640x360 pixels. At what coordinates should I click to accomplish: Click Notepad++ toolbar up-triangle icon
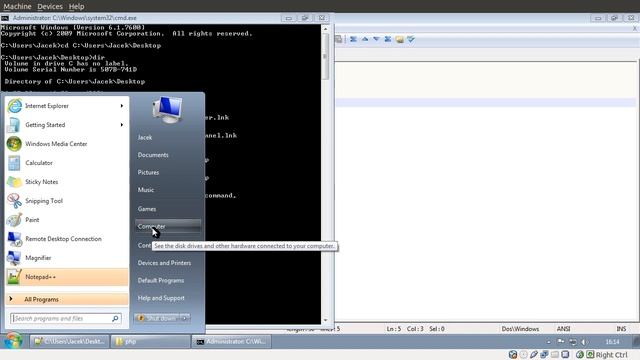click(x=365, y=39)
